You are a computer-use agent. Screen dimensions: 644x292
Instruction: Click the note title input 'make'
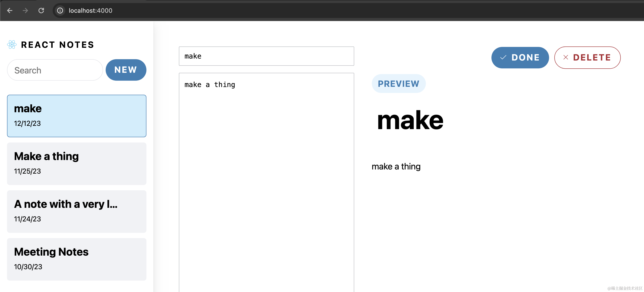pos(266,56)
